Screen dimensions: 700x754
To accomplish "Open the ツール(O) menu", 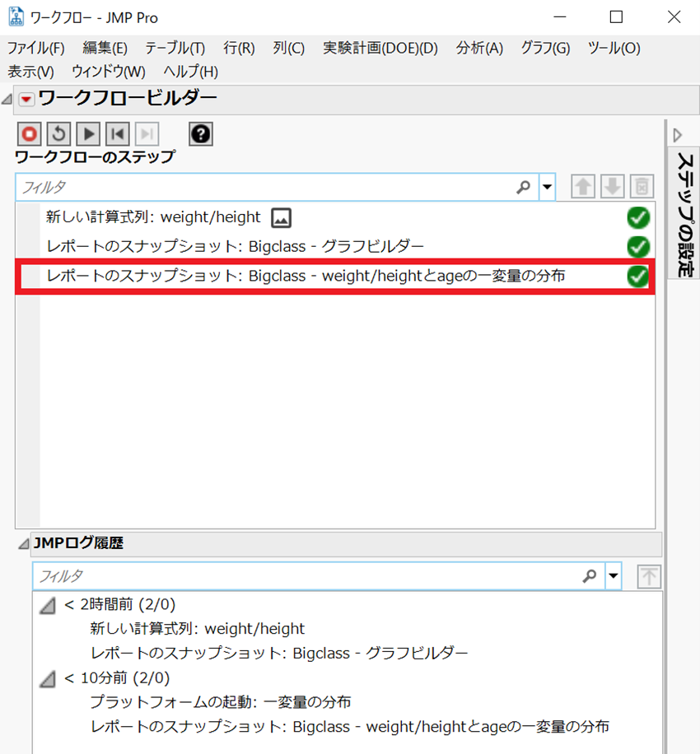I will click(614, 48).
